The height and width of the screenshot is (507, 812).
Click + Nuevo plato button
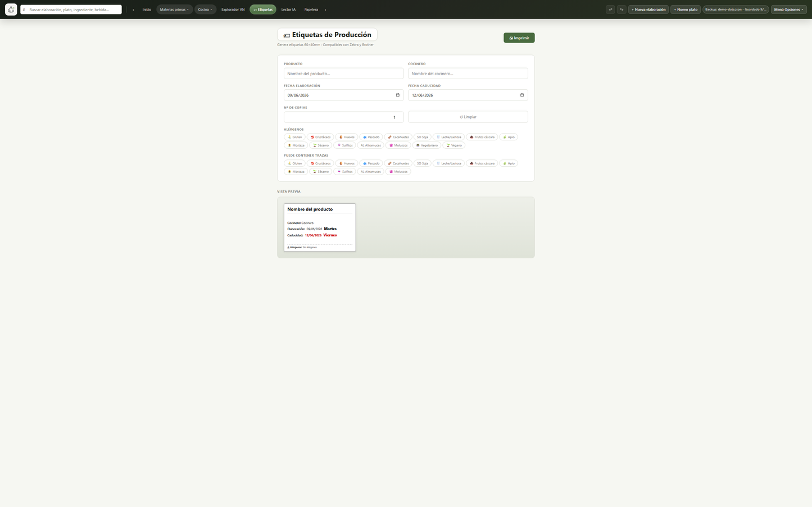(x=686, y=10)
